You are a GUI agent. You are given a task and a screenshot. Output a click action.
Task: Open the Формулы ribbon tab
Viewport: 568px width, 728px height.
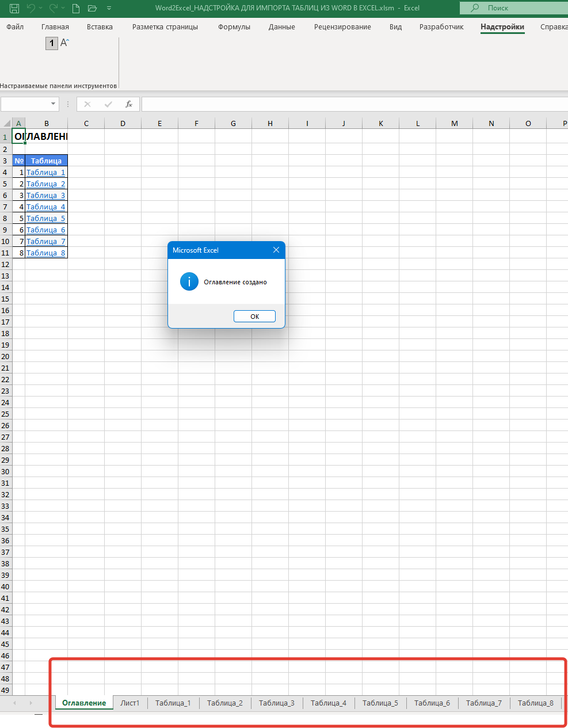[234, 27]
